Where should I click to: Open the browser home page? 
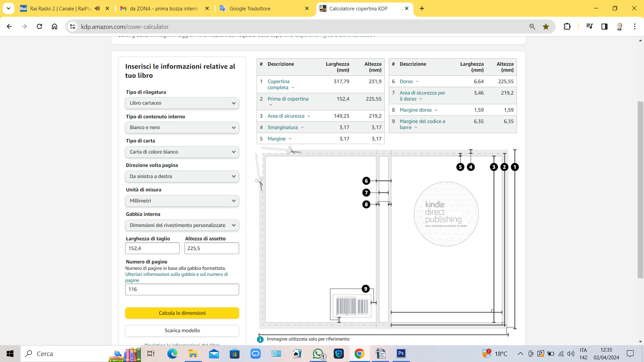coord(54,26)
